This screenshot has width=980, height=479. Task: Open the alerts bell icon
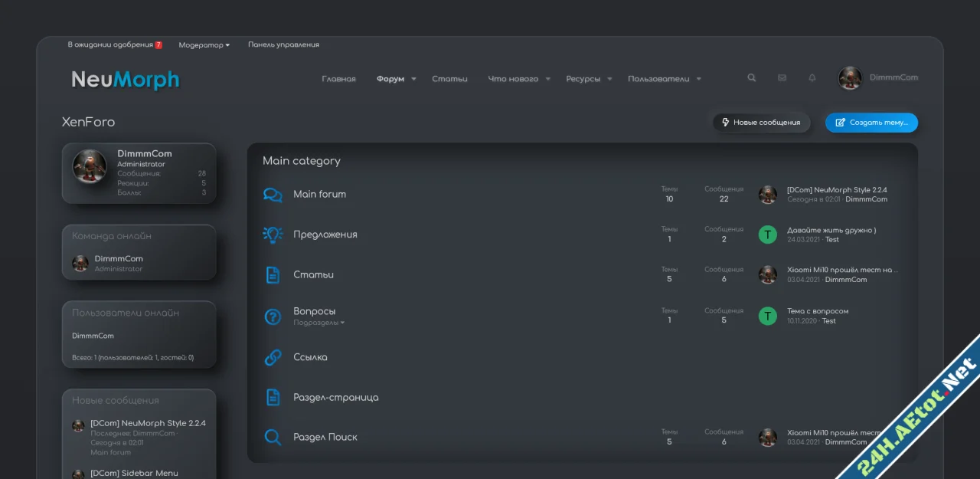(x=812, y=77)
